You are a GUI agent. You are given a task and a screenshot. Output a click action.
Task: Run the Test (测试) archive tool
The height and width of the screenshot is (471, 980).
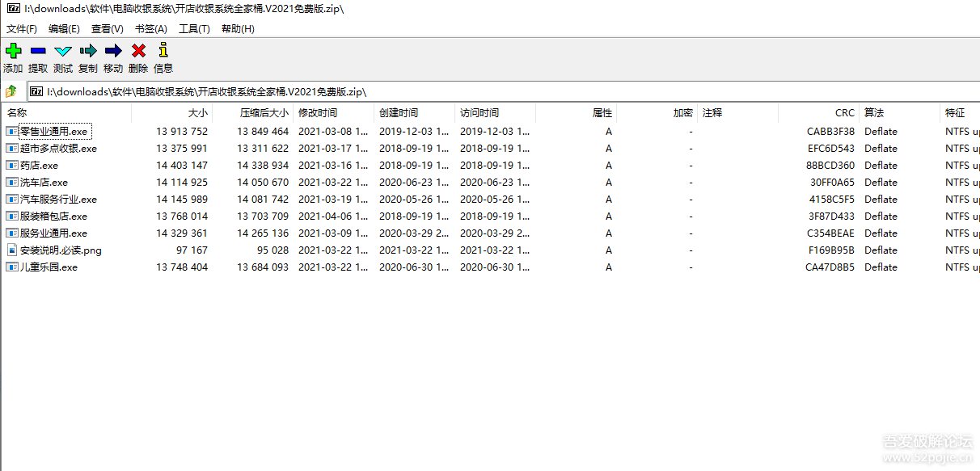63,51
